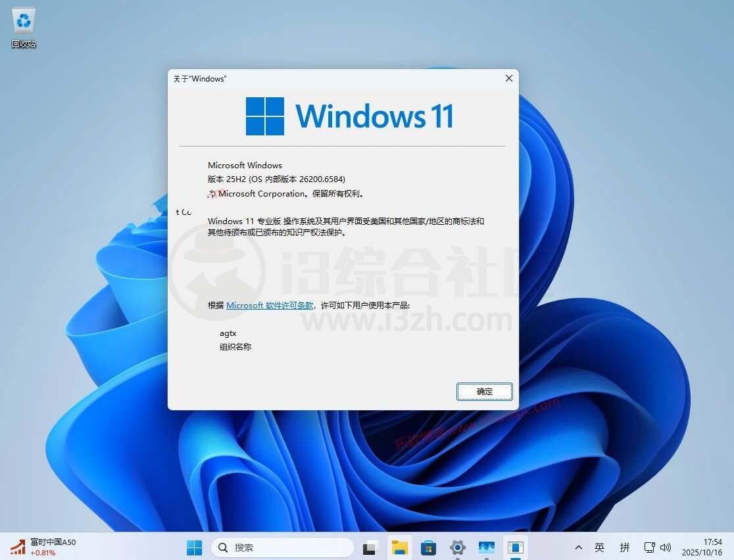Close the 关于 Windows dialog
Screen dimensions: 734x560
click(508, 78)
